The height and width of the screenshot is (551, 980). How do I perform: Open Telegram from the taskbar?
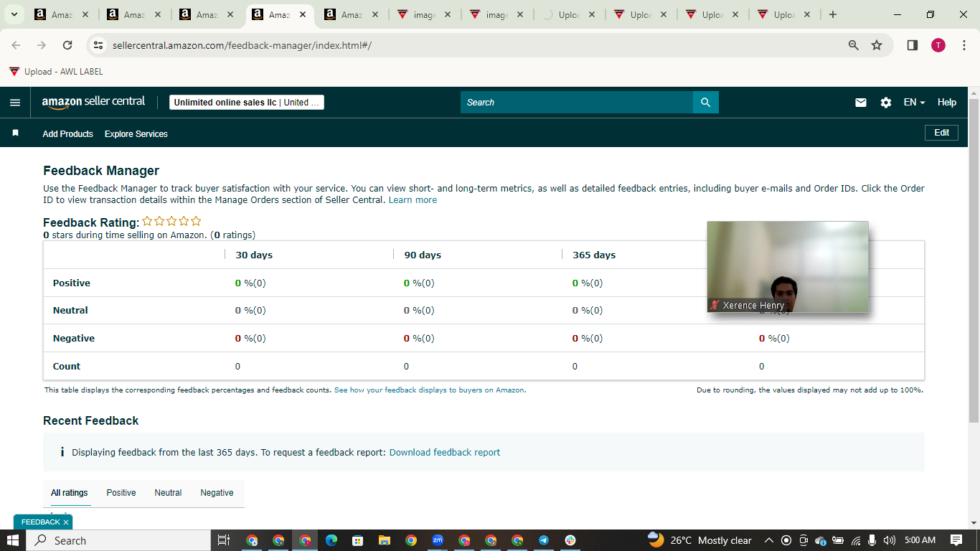543,540
